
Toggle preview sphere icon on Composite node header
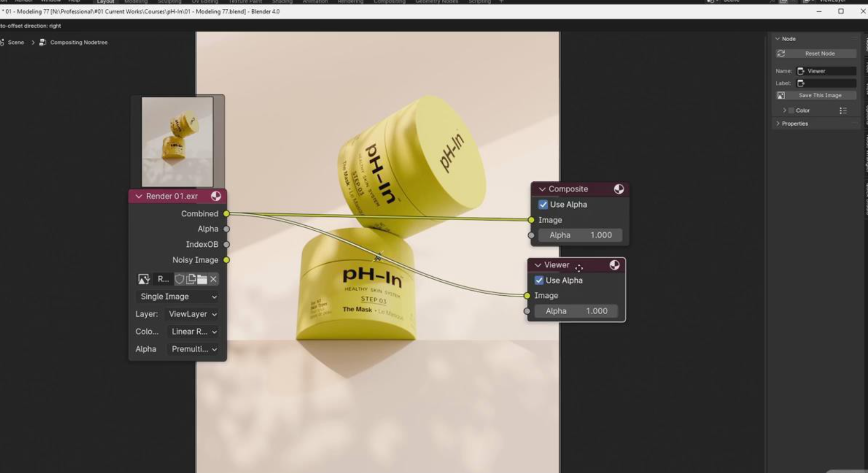click(x=619, y=189)
